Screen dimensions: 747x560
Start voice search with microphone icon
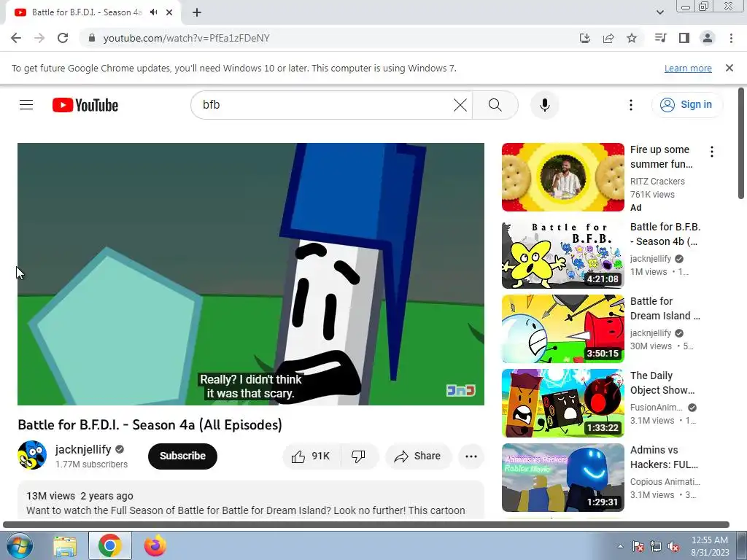click(544, 105)
